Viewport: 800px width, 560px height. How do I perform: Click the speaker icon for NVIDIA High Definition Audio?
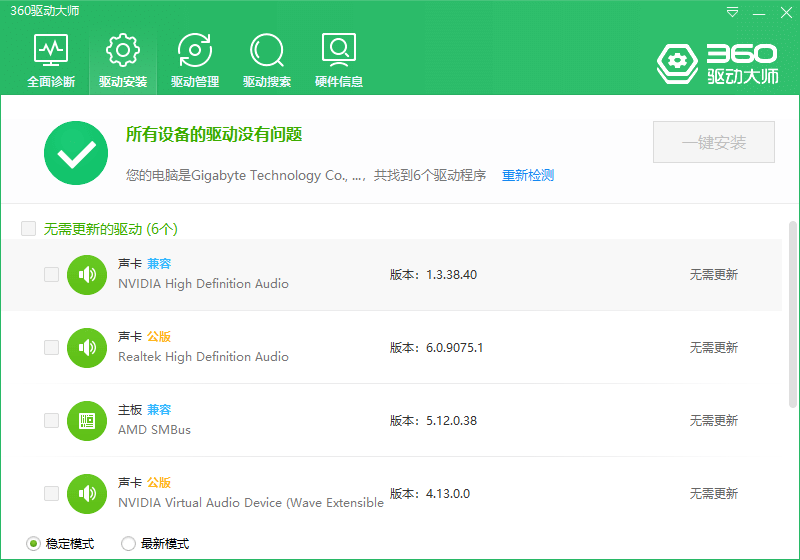tap(87, 275)
